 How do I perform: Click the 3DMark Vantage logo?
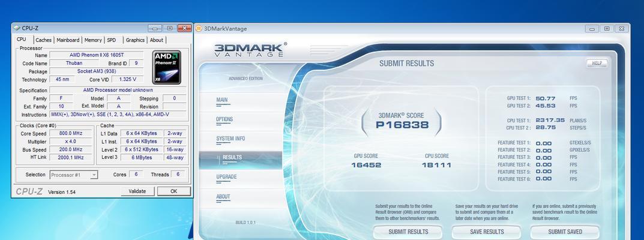pyautogui.click(x=250, y=49)
